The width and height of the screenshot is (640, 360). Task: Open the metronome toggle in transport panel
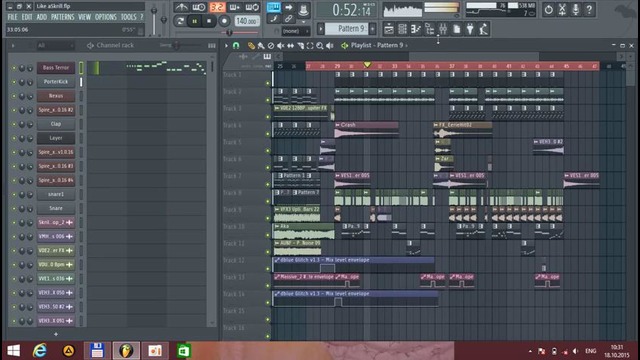(181, 7)
